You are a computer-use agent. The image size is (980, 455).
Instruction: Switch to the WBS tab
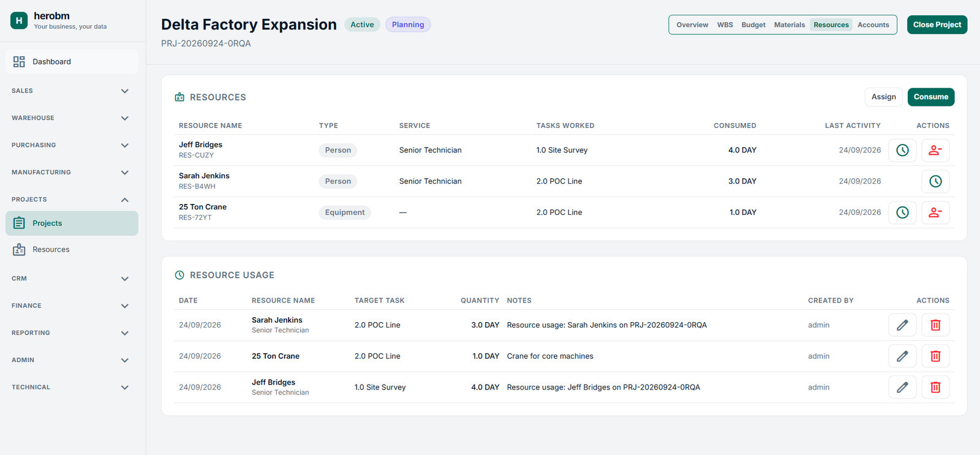click(x=725, y=25)
